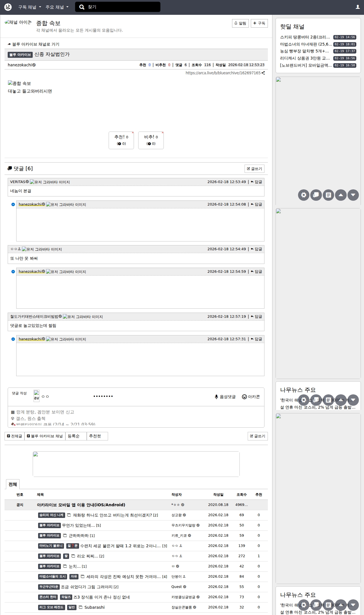This screenshot has height=615, width=364.
Task: Click author 무츠키무지말랑 in post list
Action: (x=183, y=525)
